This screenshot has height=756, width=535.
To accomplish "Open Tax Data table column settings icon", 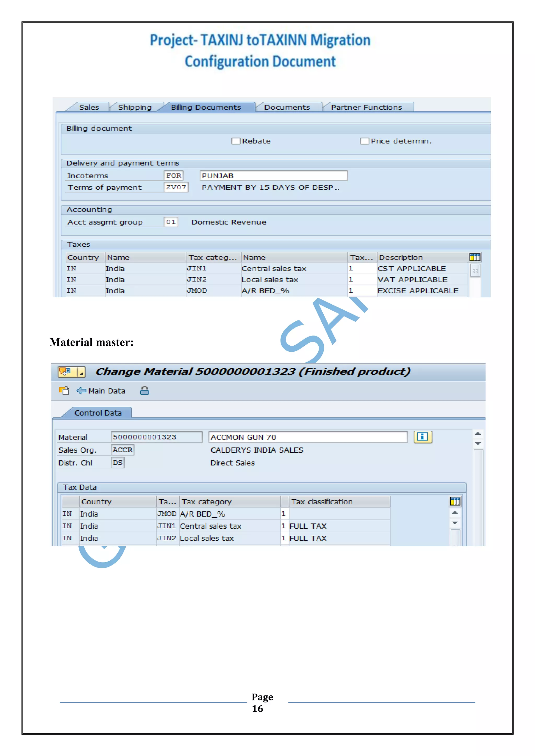I will point(455,501).
